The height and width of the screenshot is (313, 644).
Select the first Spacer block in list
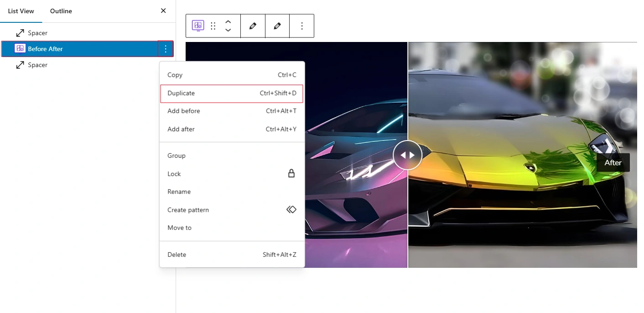pyautogui.click(x=37, y=33)
